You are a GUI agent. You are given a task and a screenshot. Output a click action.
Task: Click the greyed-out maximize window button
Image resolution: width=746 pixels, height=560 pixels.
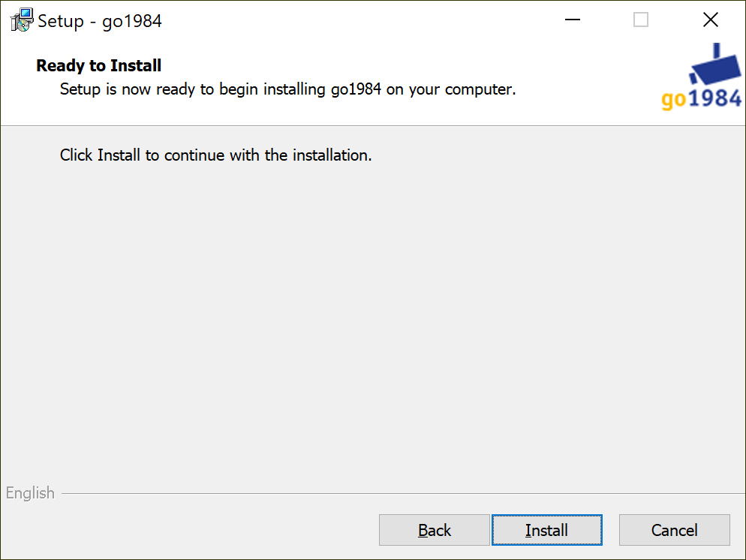(x=640, y=20)
